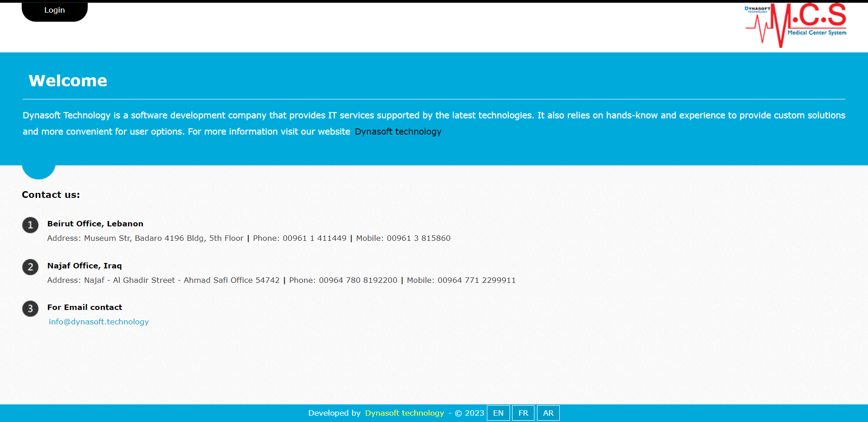Click the For Email contact title
Image resolution: width=868 pixels, height=422 pixels.
coord(85,307)
